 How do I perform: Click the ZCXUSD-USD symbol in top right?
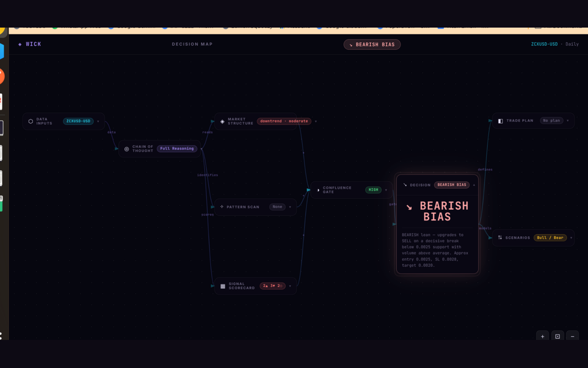tap(544, 45)
